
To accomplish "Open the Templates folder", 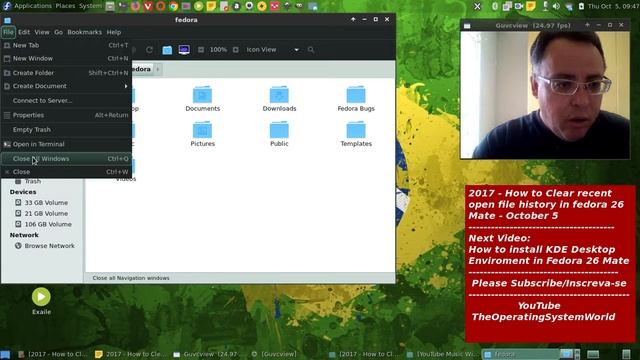I will 356,134.
